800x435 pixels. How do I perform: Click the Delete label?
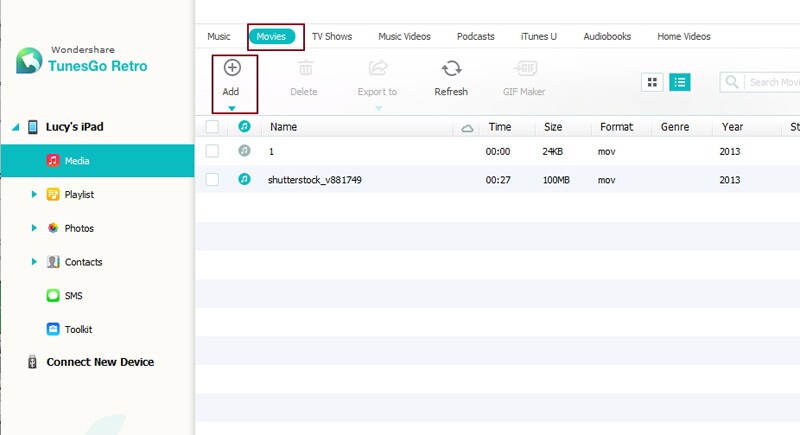tap(304, 92)
